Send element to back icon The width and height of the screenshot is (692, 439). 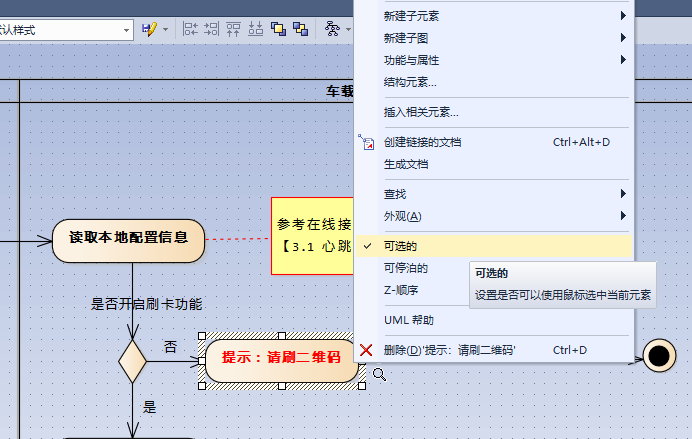pos(301,29)
